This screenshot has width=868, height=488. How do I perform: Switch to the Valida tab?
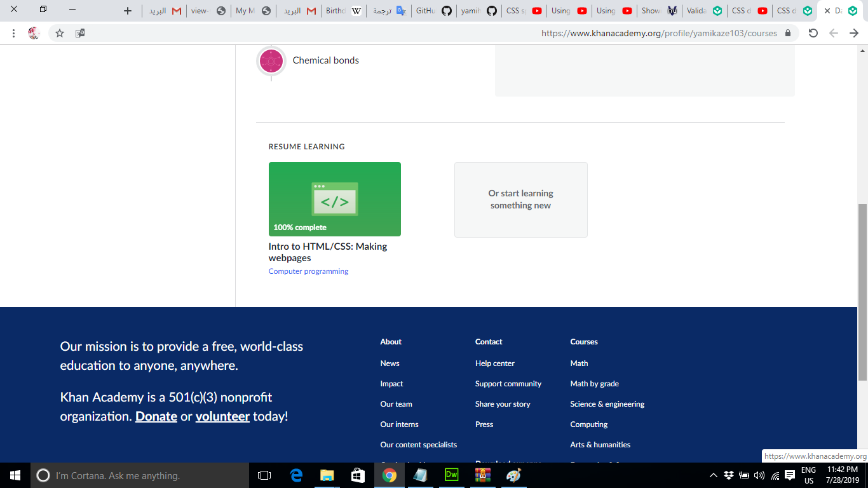pos(704,11)
